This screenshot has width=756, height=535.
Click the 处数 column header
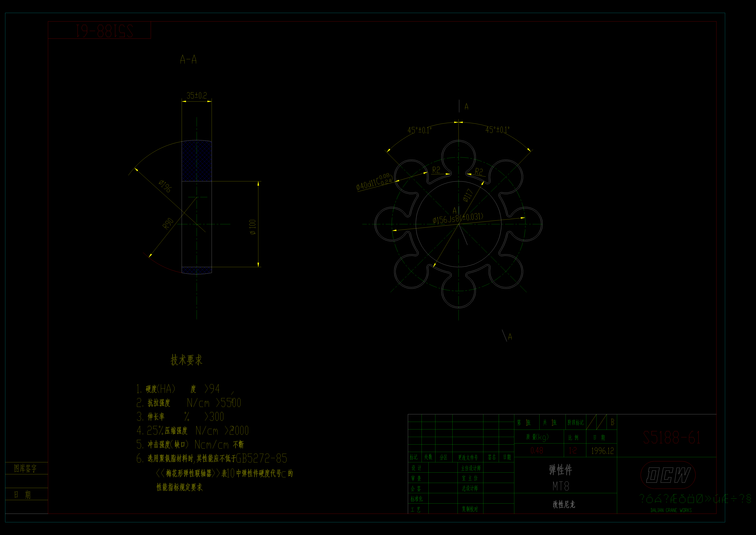pyautogui.click(x=428, y=457)
